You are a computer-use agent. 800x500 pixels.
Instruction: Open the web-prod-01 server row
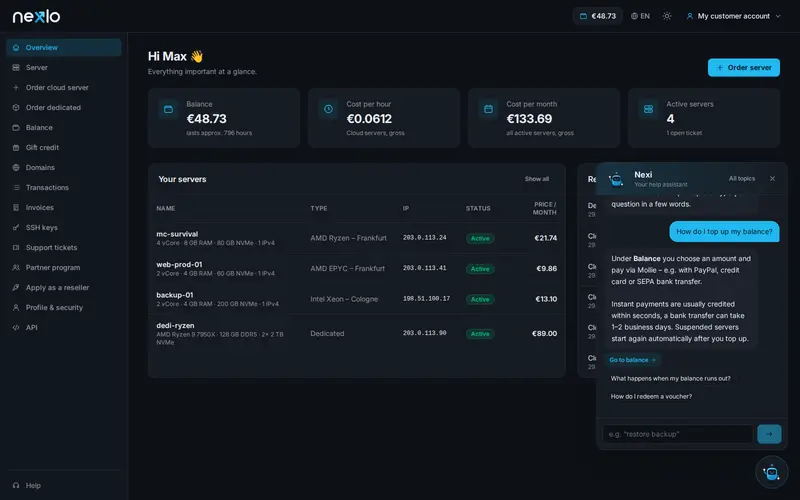pos(357,268)
